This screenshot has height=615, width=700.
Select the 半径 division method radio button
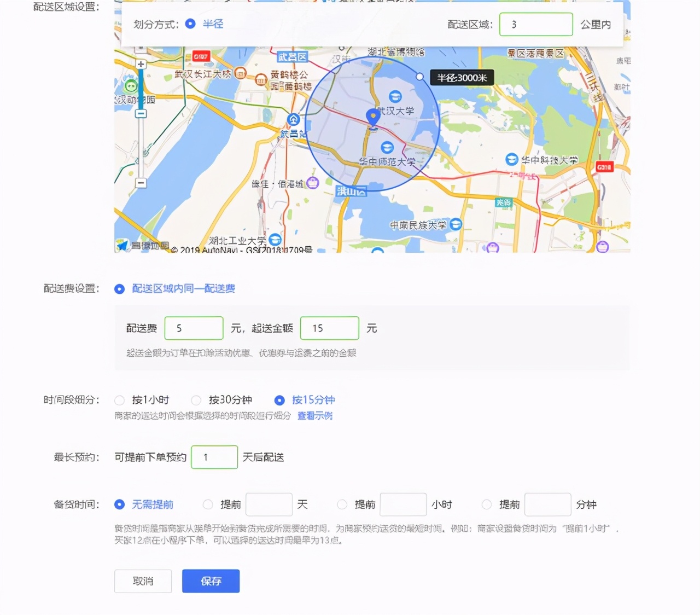[x=190, y=24]
